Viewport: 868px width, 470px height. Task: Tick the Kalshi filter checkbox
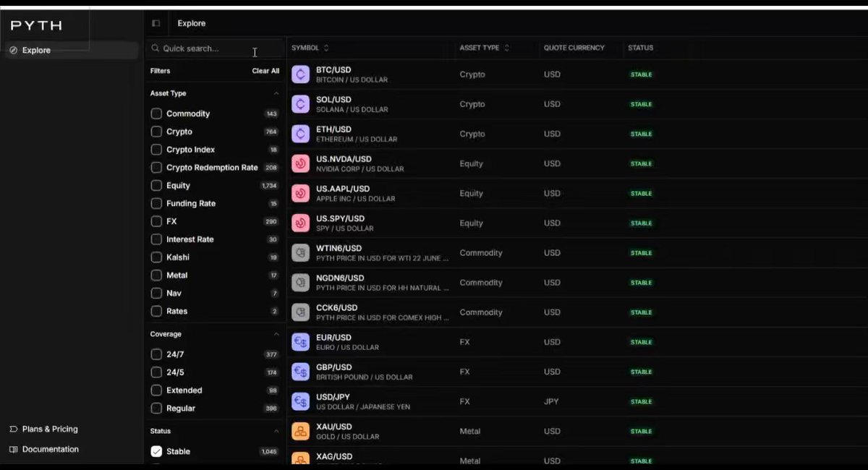coord(156,257)
